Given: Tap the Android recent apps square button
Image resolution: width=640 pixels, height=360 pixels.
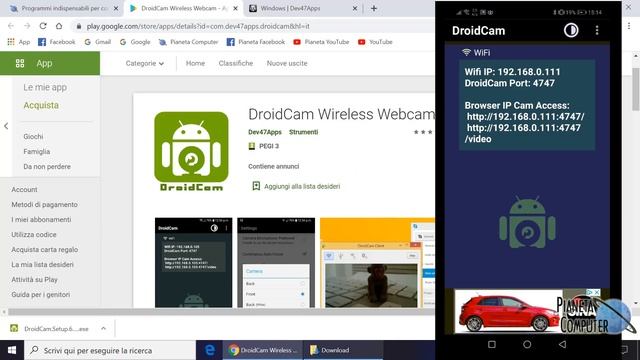Looking at the screenshot, I should point(492,344).
